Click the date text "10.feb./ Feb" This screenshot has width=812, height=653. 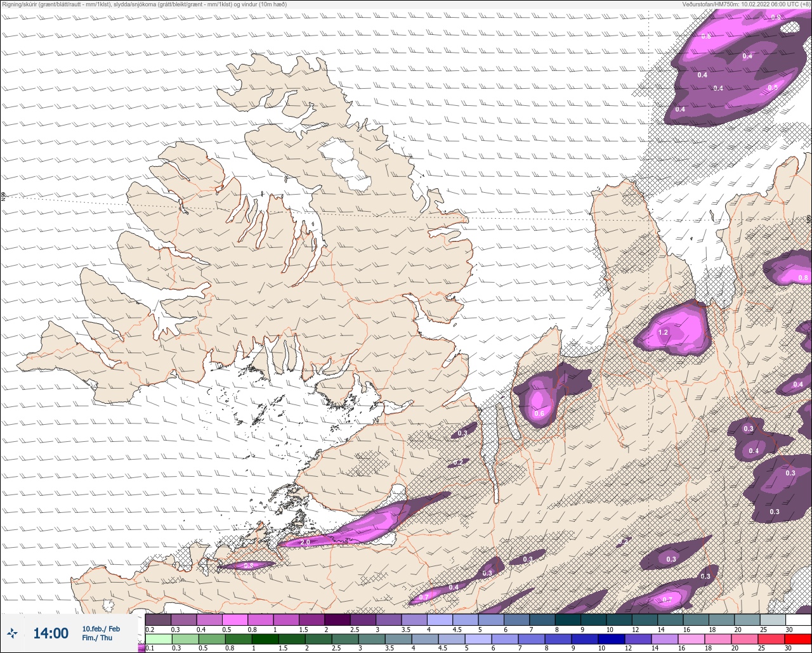101,629
